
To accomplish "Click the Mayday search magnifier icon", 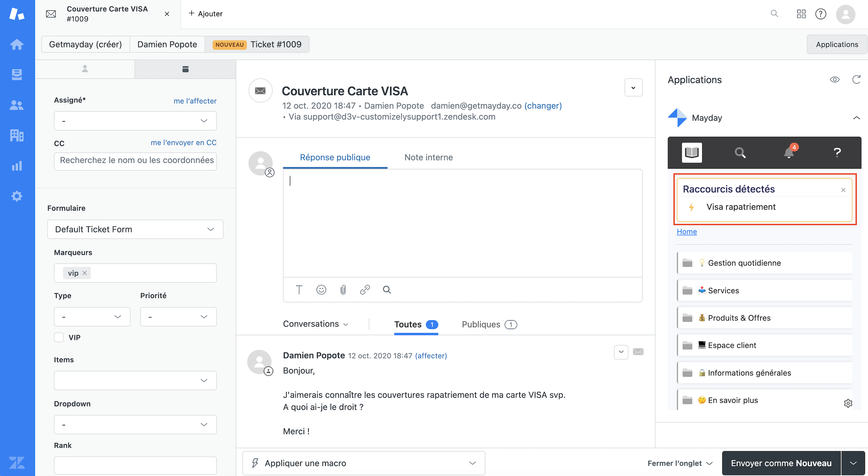I will [x=740, y=153].
